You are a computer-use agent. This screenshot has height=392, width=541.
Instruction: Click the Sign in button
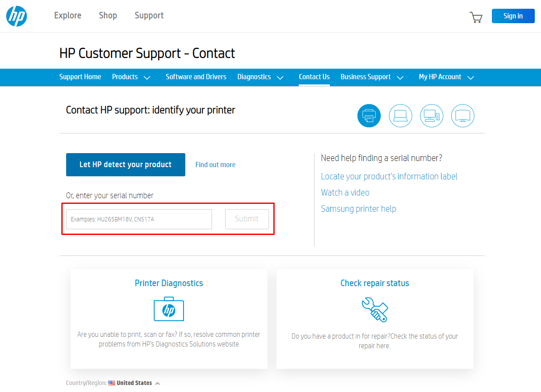click(x=513, y=16)
